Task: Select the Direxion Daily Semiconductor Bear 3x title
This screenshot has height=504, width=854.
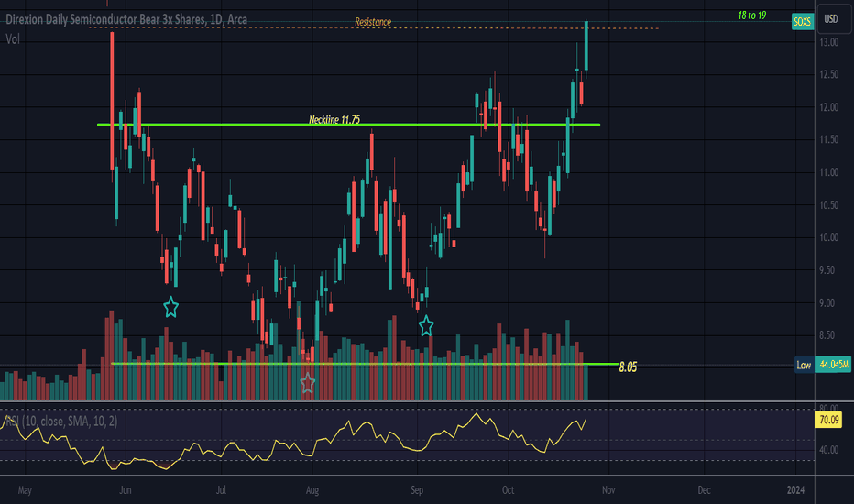Action: click(126, 19)
